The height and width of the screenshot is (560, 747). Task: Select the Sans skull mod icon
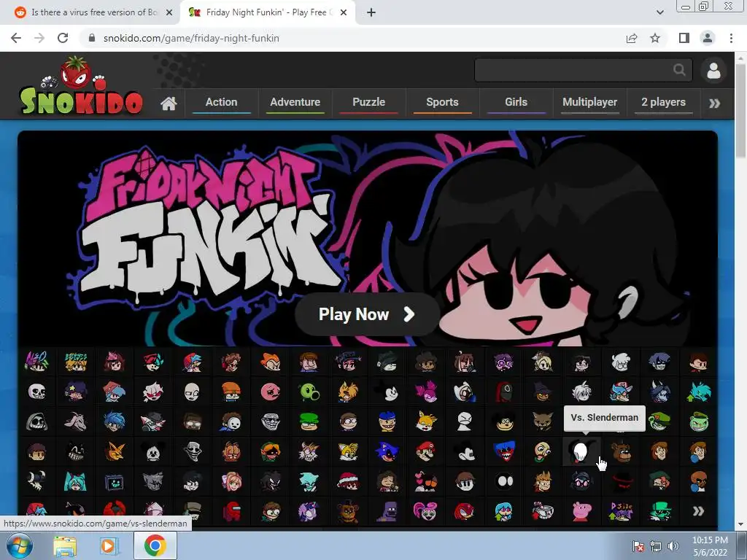(36, 392)
